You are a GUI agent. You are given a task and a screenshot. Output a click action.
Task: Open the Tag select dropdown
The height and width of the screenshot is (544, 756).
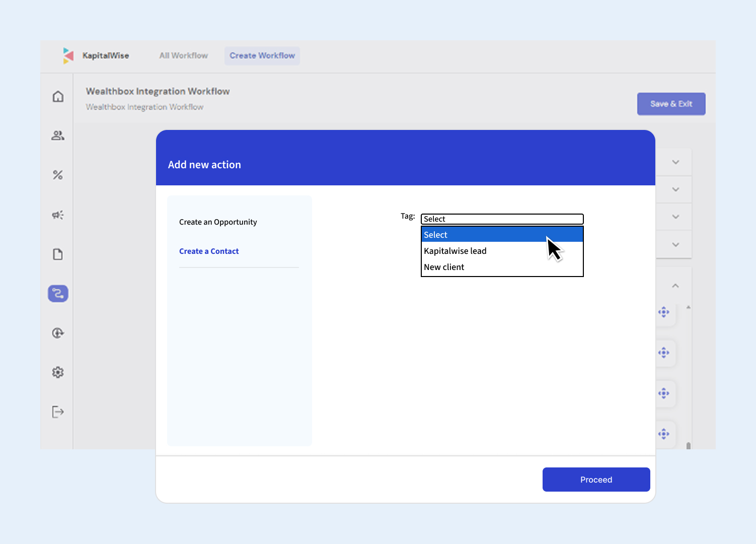click(x=502, y=219)
